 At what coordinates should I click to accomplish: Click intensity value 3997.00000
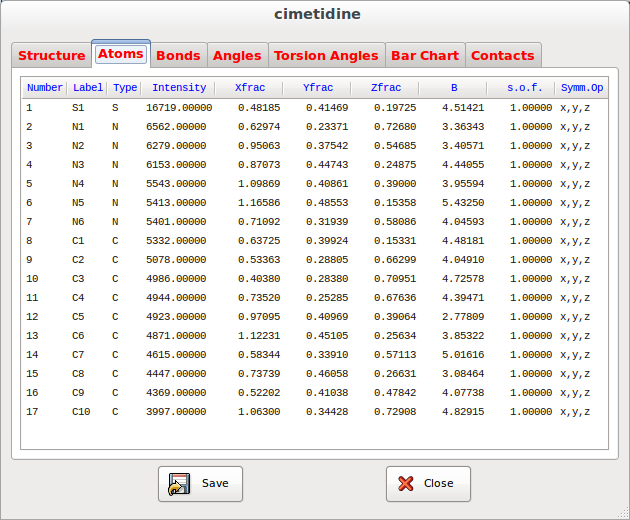click(176, 411)
